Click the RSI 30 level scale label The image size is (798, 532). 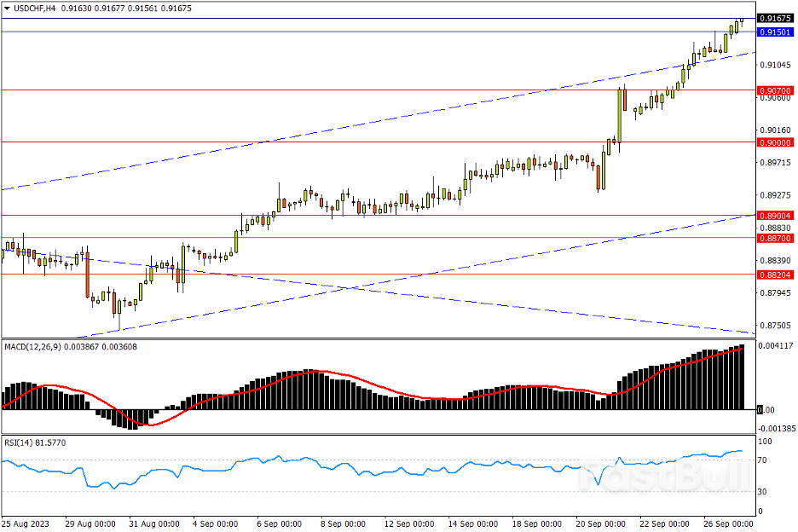(x=764, y=492)
